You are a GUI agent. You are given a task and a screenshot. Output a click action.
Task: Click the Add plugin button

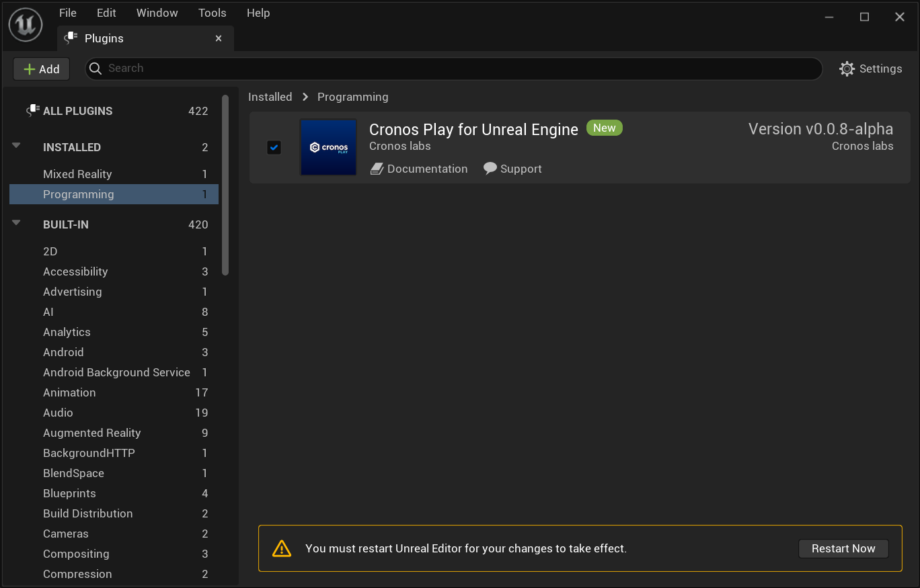pyautogui.click(x=41, y=69)
